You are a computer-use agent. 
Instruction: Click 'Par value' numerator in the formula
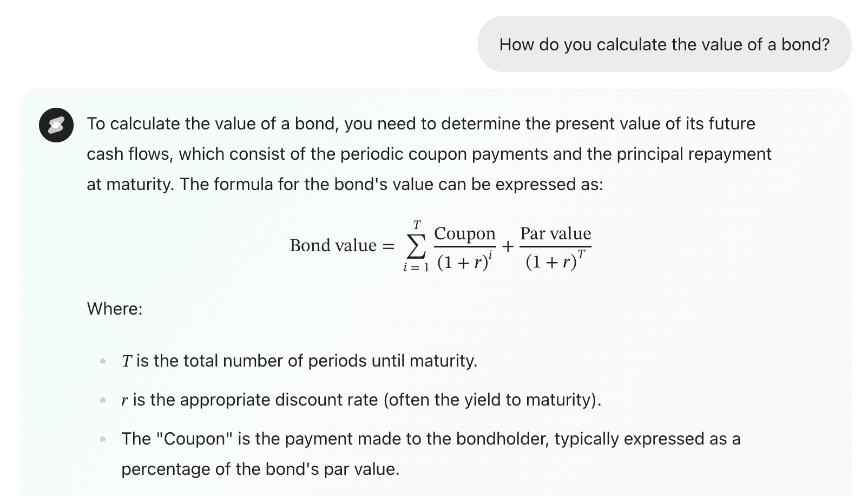click(555, 233)
